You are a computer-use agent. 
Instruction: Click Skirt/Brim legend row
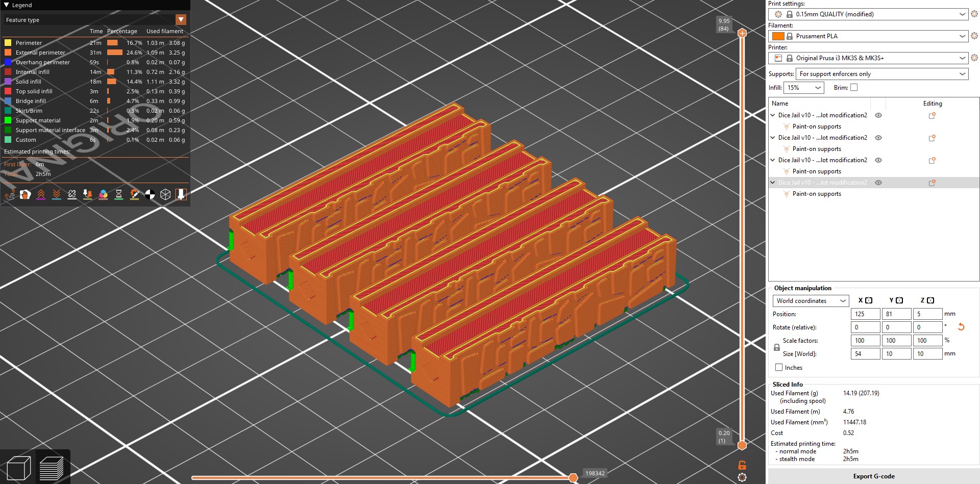[95, 111]
